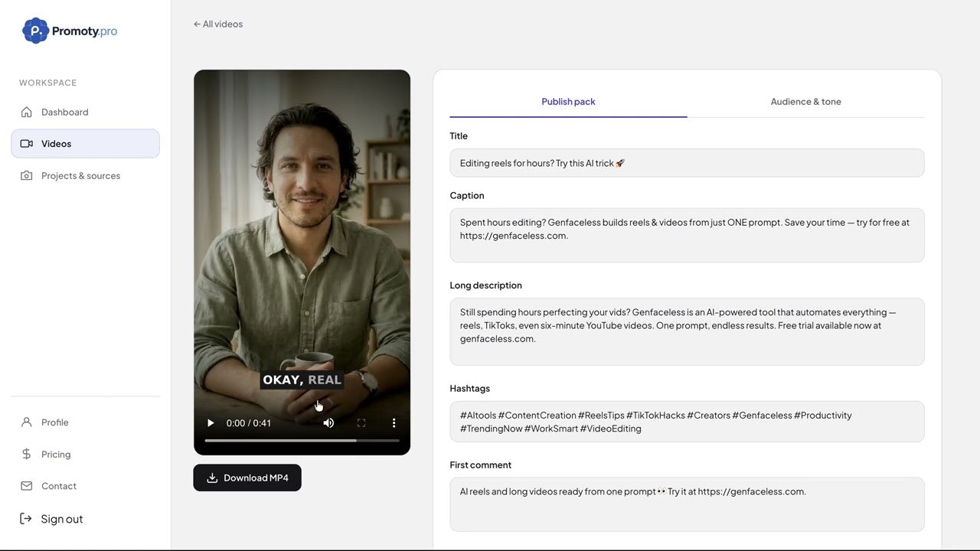Viewport: 980px width, 551px height.
Task: Click the WORKSPACE section heading
Action: coord(47,83)
